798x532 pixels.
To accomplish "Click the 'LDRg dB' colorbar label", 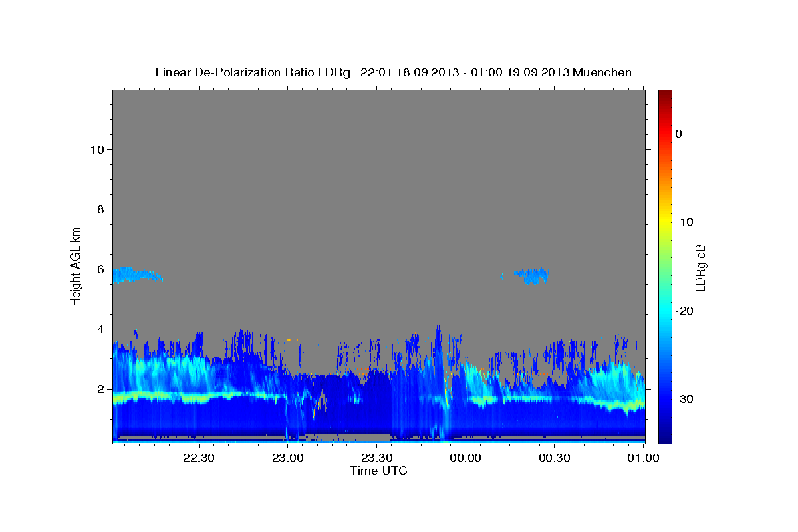I will [700, 267].
